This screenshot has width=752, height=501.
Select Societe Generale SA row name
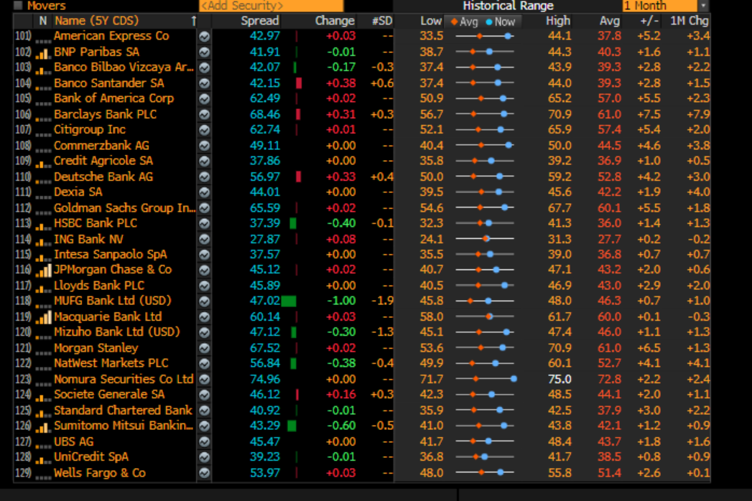(x=109, y=394)
